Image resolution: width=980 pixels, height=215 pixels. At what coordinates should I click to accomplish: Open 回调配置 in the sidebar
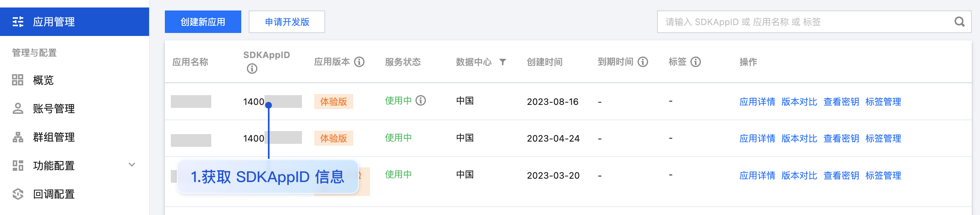tap(53, 194)
